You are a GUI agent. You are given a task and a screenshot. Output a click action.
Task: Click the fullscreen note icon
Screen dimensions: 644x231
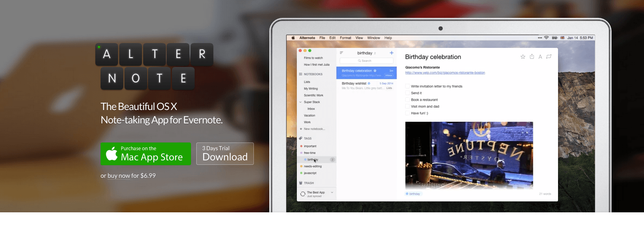click(549, 56)
